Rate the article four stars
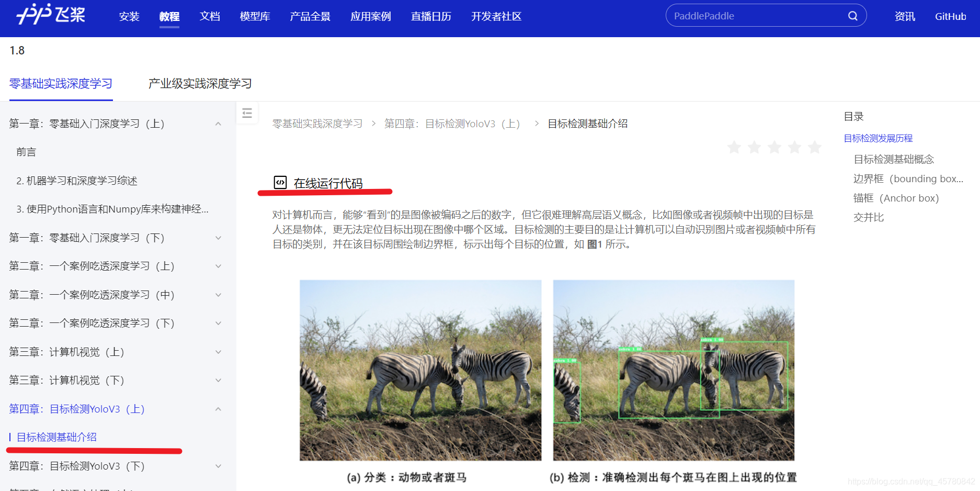Image resolution: width=980 pixels, height=491 pixels. pos(794,147)
